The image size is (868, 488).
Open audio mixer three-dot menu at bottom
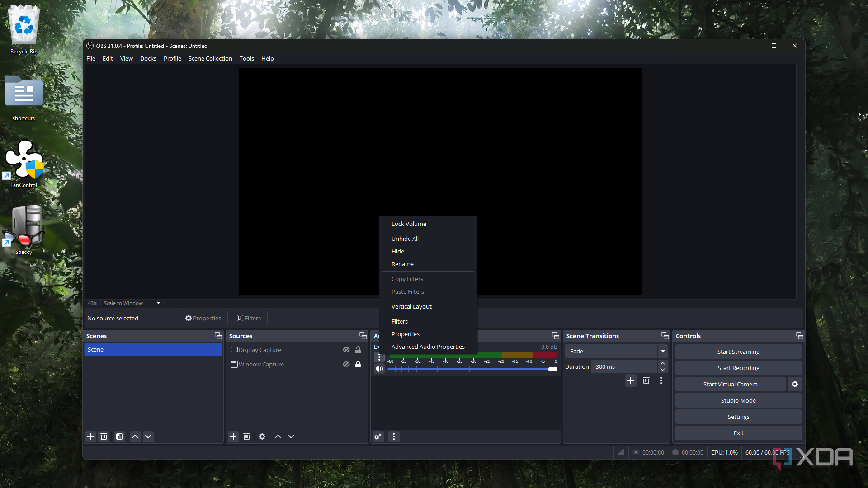(394, 436)
